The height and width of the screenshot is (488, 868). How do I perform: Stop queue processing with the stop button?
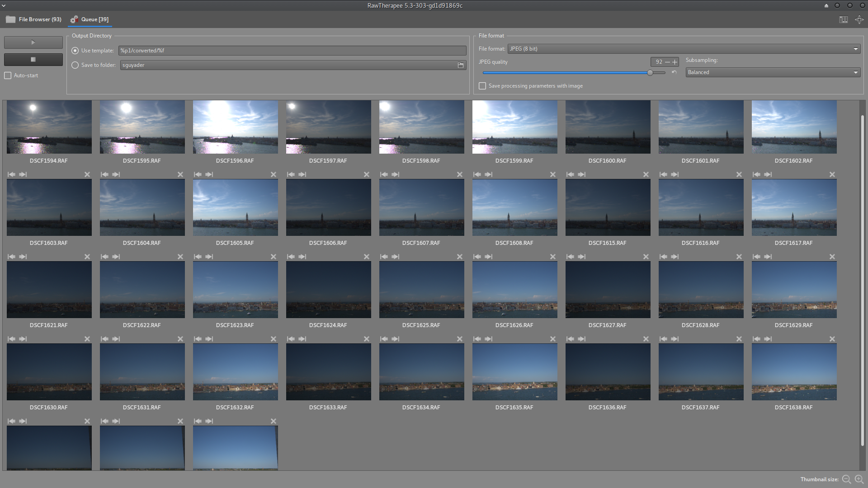pos(33,59)
